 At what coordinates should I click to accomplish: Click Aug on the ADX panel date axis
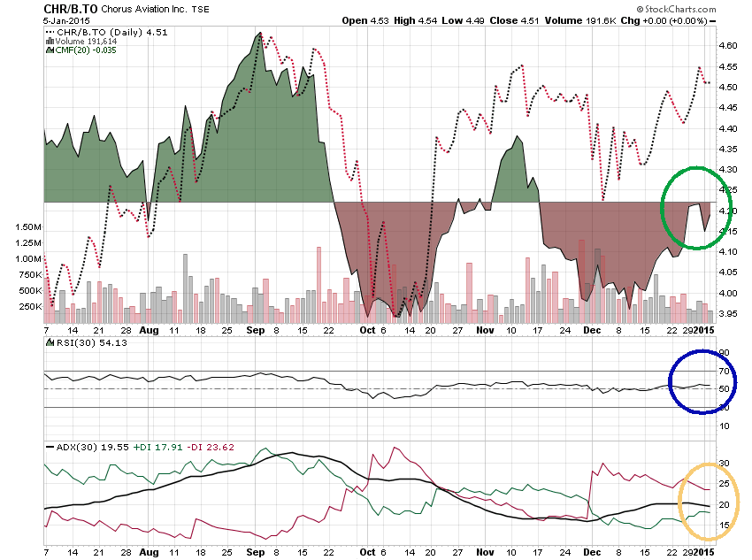149,552
